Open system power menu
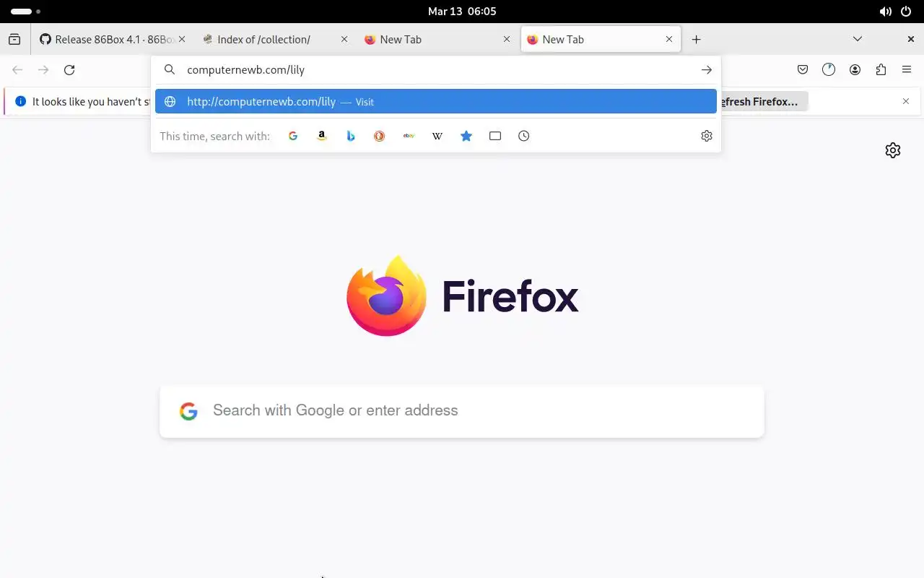Screen dimensions: 924x578 (907, 12)
